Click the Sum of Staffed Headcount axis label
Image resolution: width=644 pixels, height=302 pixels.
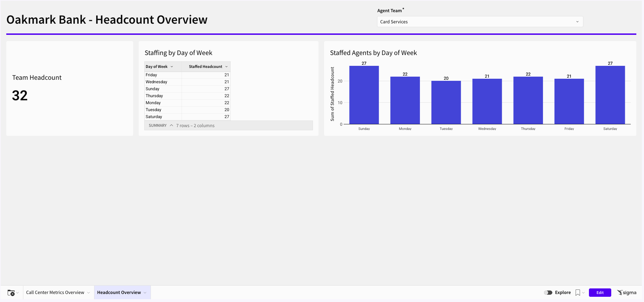pyautogui.click(x=332, y=94)
